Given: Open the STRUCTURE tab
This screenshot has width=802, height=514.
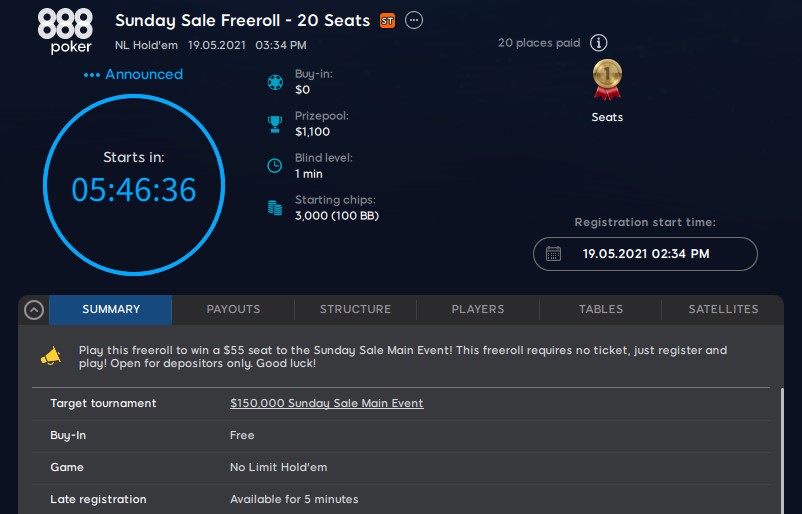Looking at the screenshot, I should coord(355,310).
